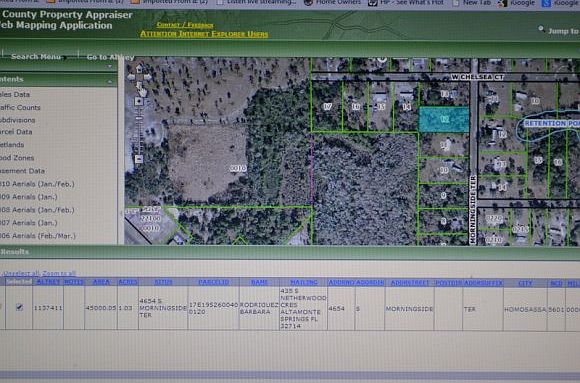
Task: Click the acres value 1.03
Action: coord(125,308)
